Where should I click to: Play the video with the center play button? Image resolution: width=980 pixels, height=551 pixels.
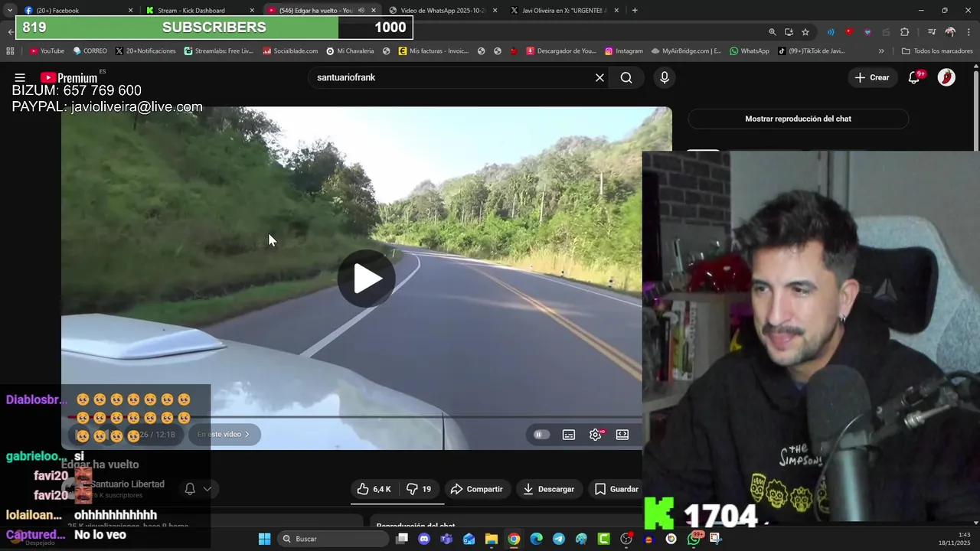(x=367, y=278)
